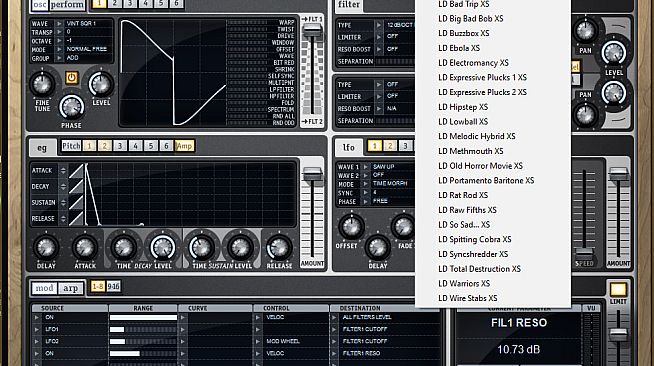Switch to the perform tab
Viewport: 654px width, 366px height.
point(67,5)
